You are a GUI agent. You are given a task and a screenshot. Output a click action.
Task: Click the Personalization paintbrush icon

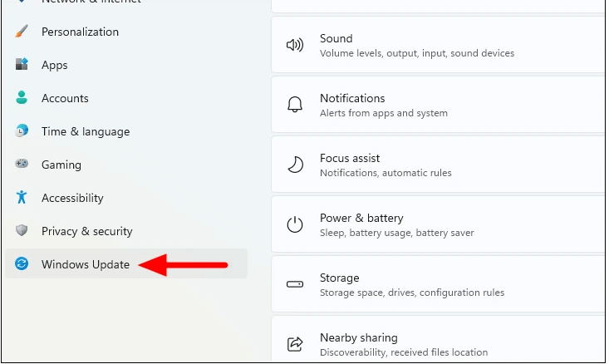(22, 32)
